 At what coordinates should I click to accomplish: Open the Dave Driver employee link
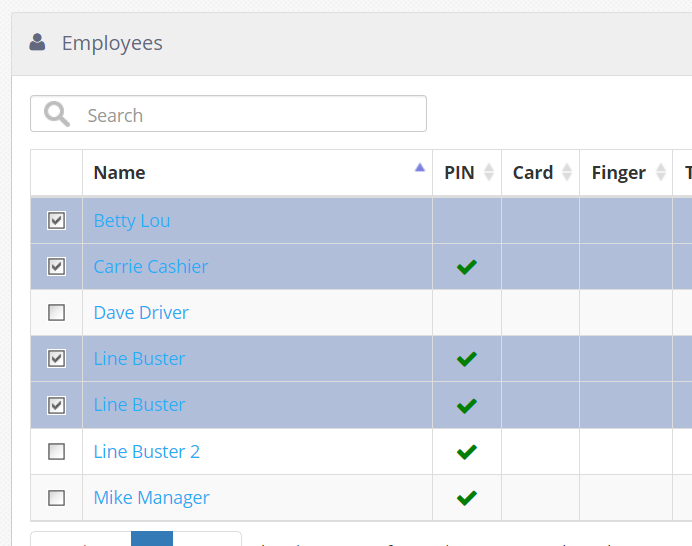[141, 313]
